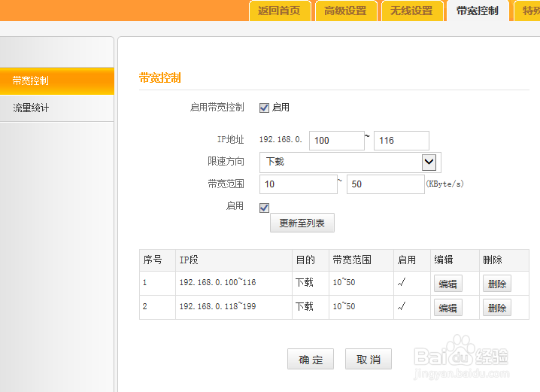Viewport: 540px width, 392px height.
Task: Select 带宽控制 in the left sidebar
Action: (57, 81)
